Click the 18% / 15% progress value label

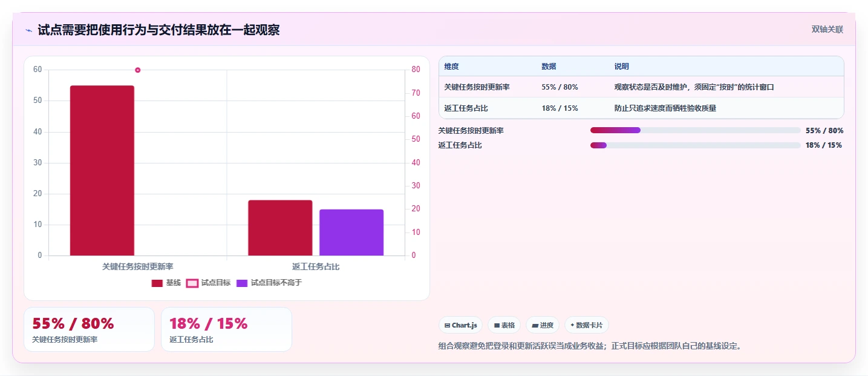[x=824, y=145]
